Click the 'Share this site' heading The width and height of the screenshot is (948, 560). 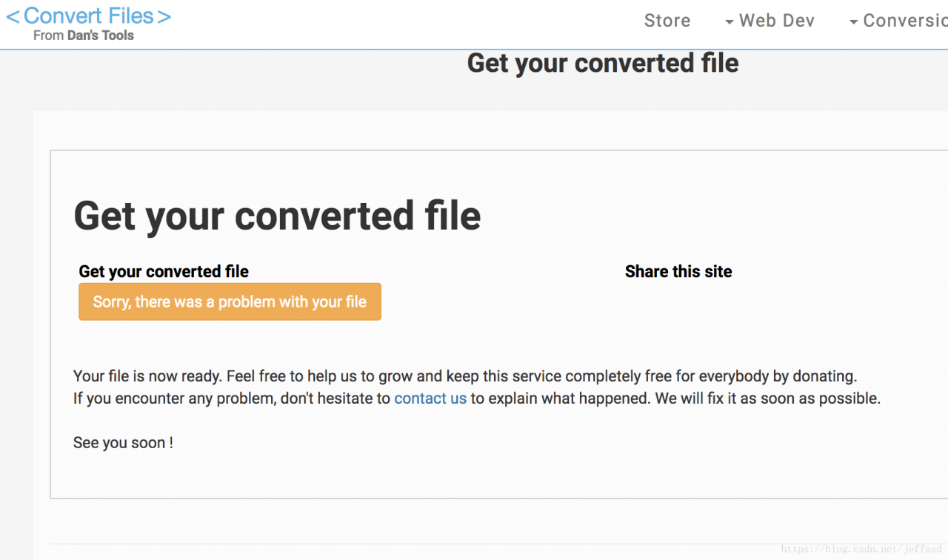pos(678,272)
